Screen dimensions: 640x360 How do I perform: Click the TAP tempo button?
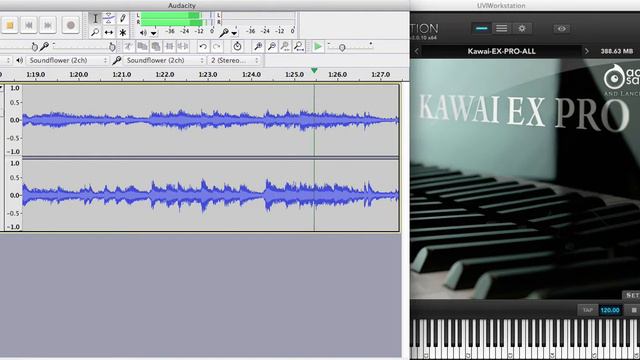tap(588, 310)
